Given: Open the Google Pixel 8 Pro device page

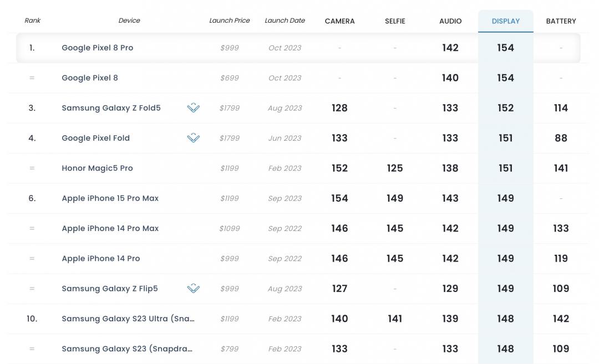Looking at the screenshot, I should point(98,48).
